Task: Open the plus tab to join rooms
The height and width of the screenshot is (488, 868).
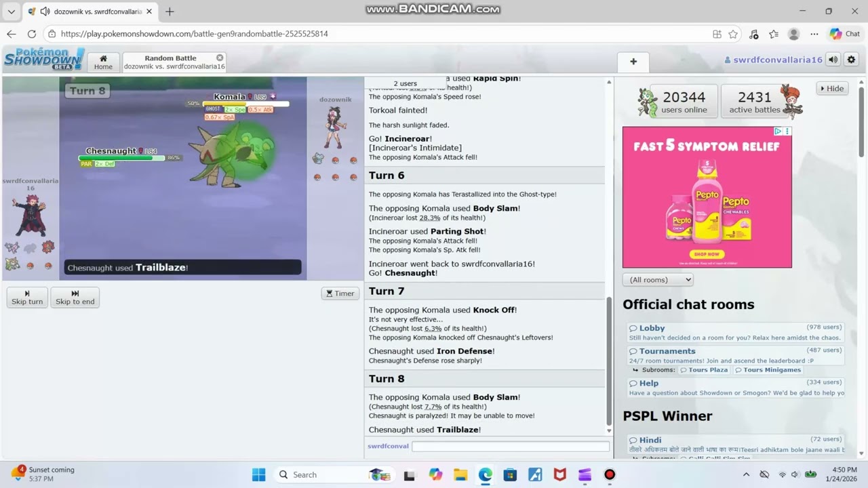Action: [633, 62]
